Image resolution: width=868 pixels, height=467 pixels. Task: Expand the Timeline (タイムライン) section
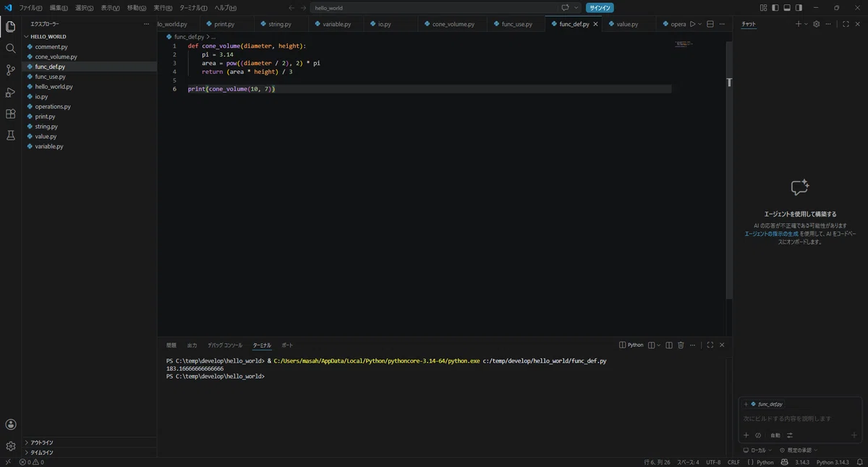click(89, 453)
